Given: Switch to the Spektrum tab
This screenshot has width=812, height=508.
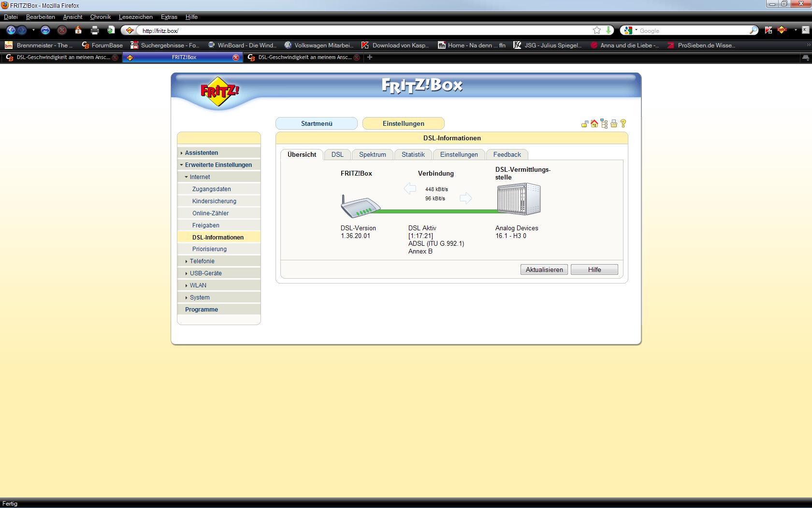Looking at the screenshot, I should click(x=373, y=155).
